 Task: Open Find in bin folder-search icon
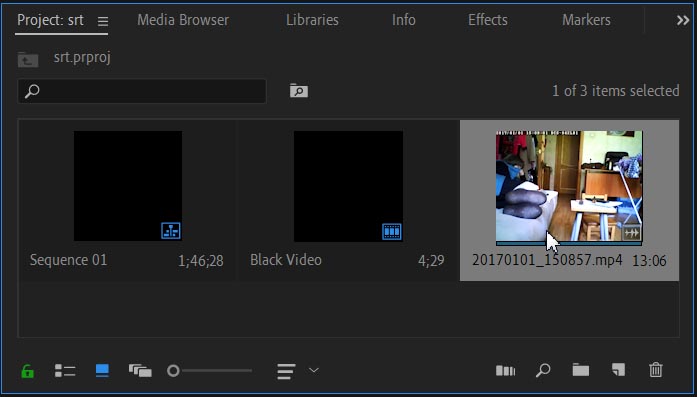coord(299,91)
